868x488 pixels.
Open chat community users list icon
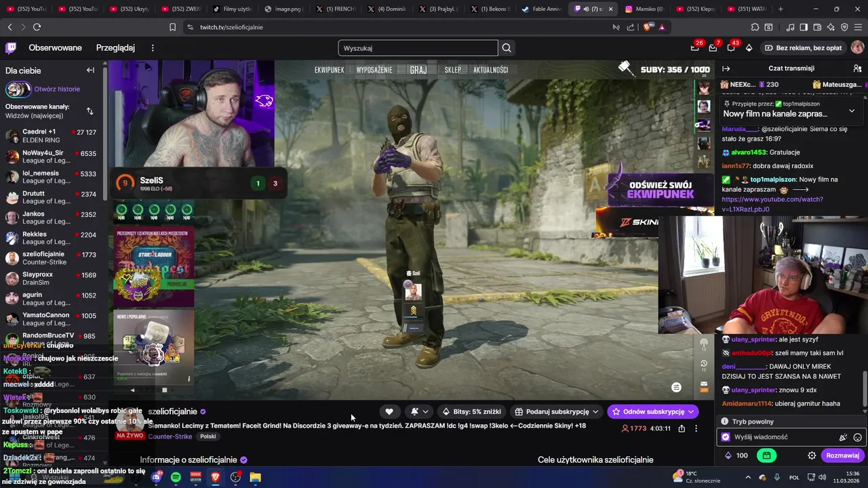(x=857, y=68)
